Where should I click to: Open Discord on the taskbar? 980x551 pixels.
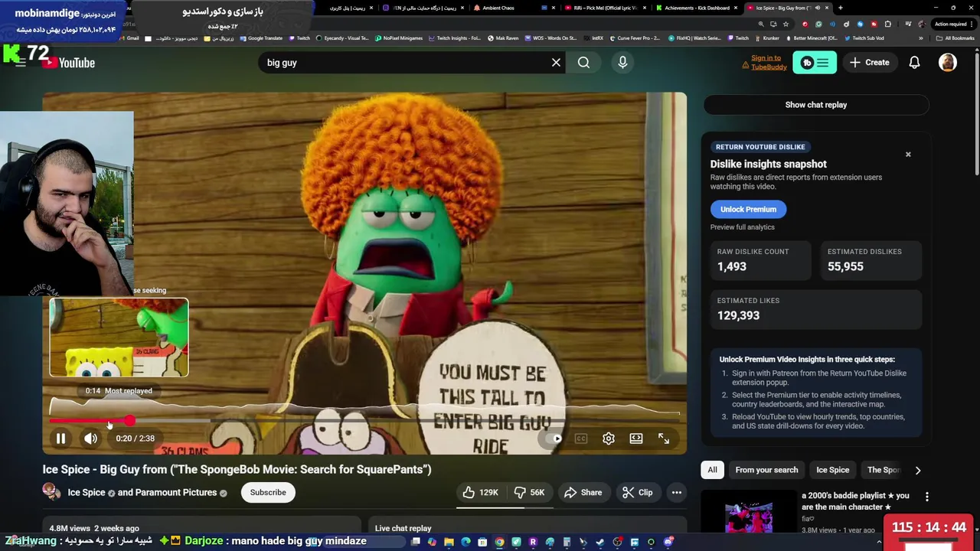668,542
